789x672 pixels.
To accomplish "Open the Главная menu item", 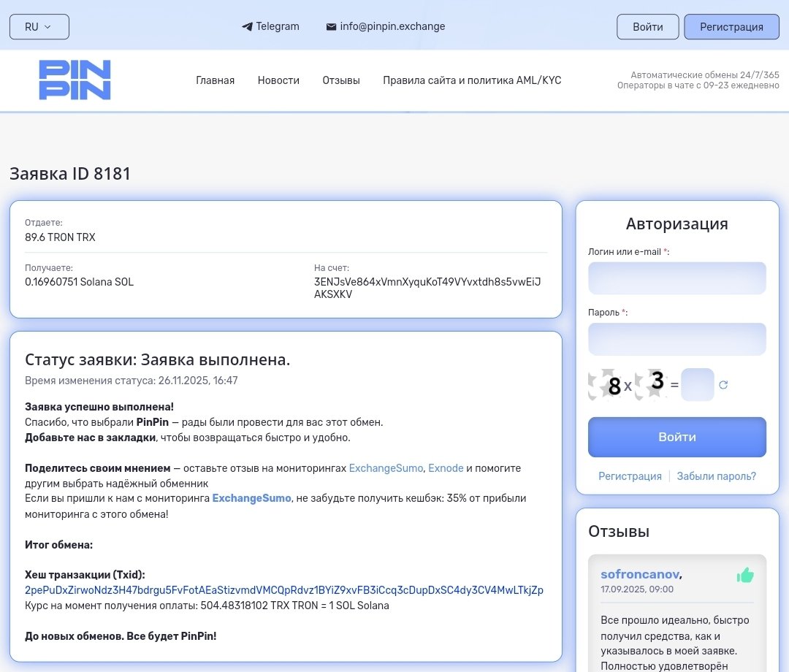I will pos(215,80).
